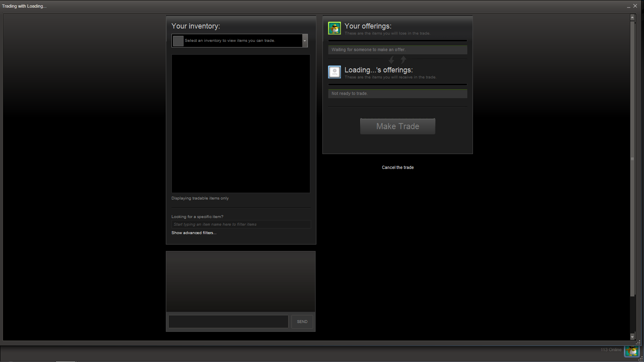This screenshot has width=644, height=362.
Task: Click the scrollbar up arrow
Action: (632, 17)
